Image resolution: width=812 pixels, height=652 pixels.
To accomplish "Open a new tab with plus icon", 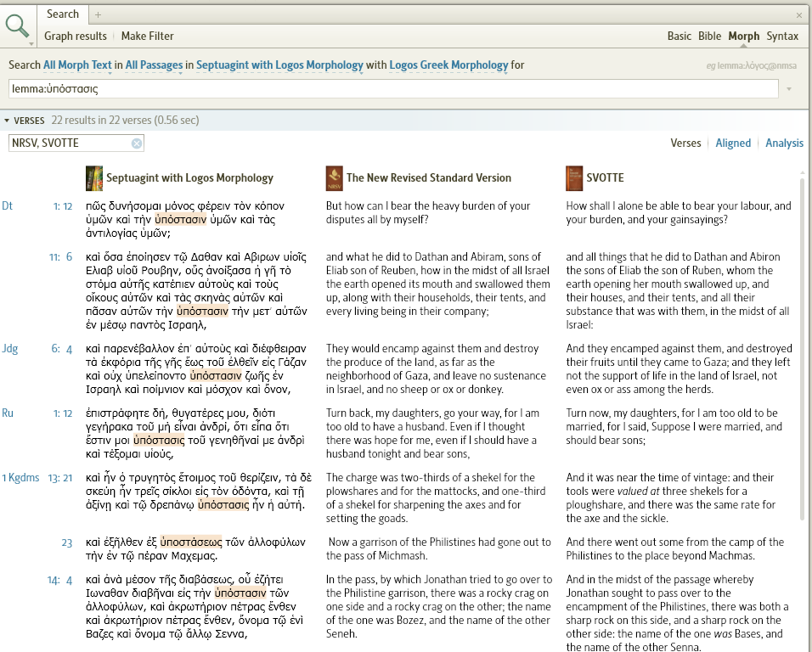I will (x=98, y=15).
